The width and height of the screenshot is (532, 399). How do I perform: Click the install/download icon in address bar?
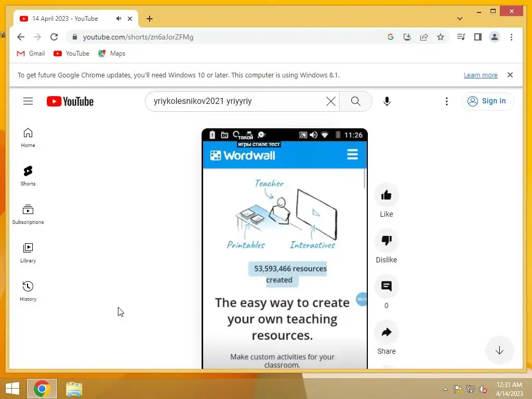point(407,37)
